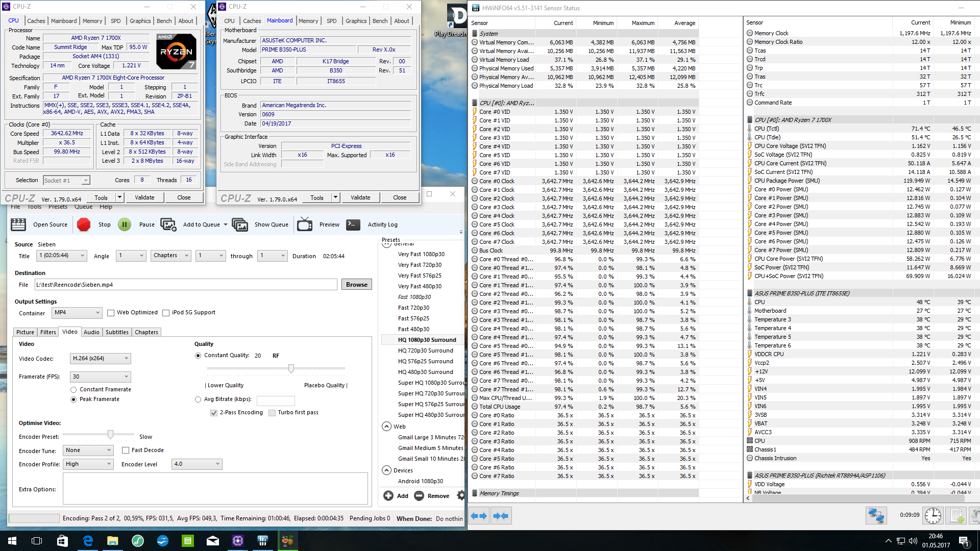The width and height of the screenshot is (980, 551).
Task: Collapse the Web presets group
Action: 386,427
